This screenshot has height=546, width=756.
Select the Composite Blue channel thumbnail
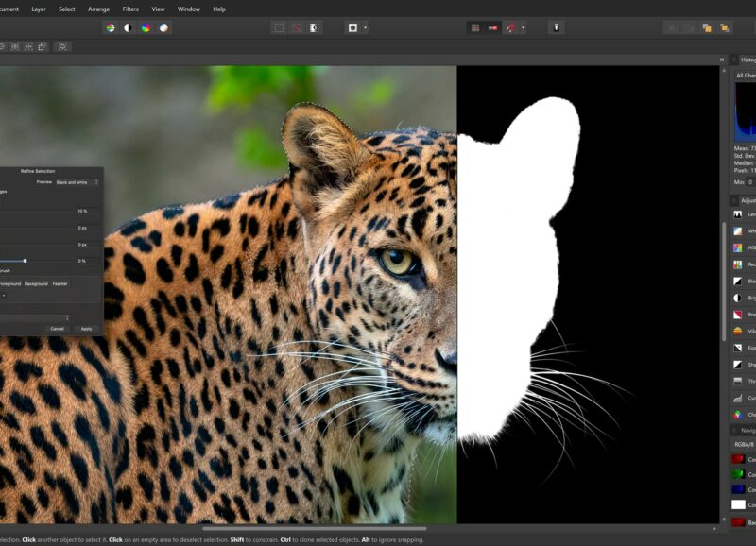pos(738,489)
